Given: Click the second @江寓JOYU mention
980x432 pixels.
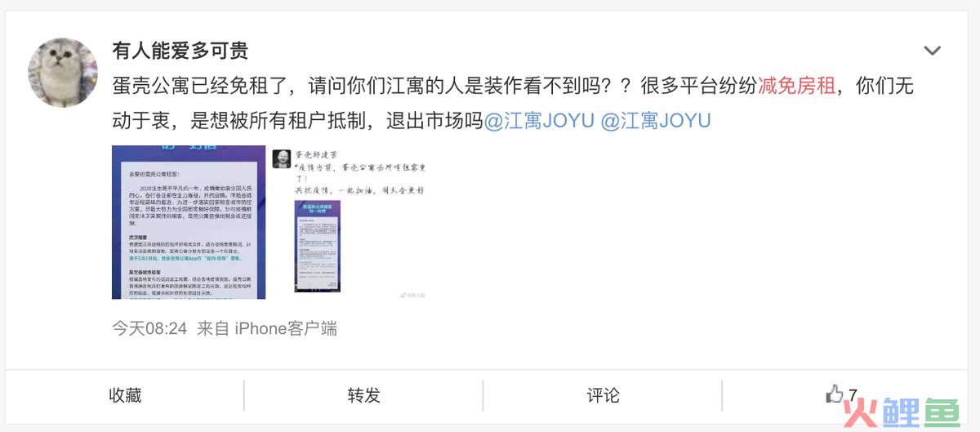Looking at the screenshot, I should (x=657, y=121).
